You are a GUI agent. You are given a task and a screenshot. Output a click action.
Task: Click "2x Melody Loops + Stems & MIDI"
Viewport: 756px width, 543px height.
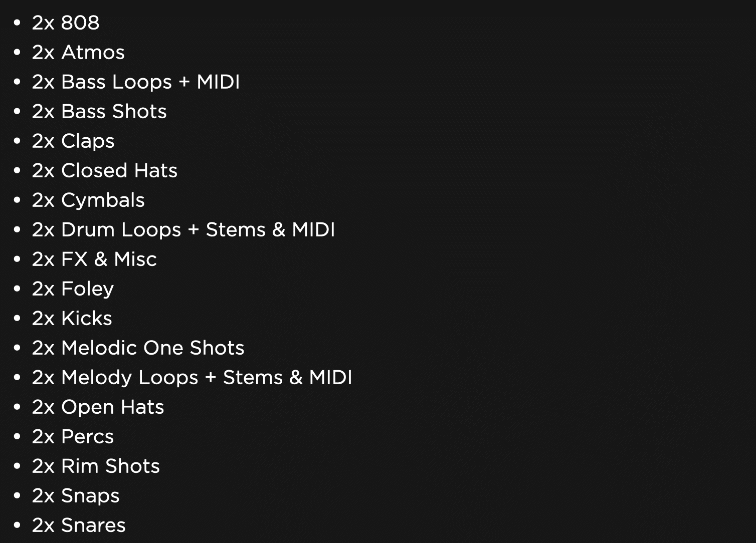click(192, 377)
